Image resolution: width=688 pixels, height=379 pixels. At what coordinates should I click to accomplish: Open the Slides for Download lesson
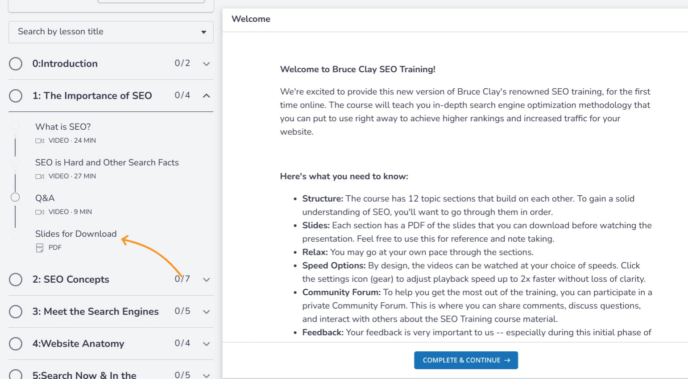(x=76, y=234)
